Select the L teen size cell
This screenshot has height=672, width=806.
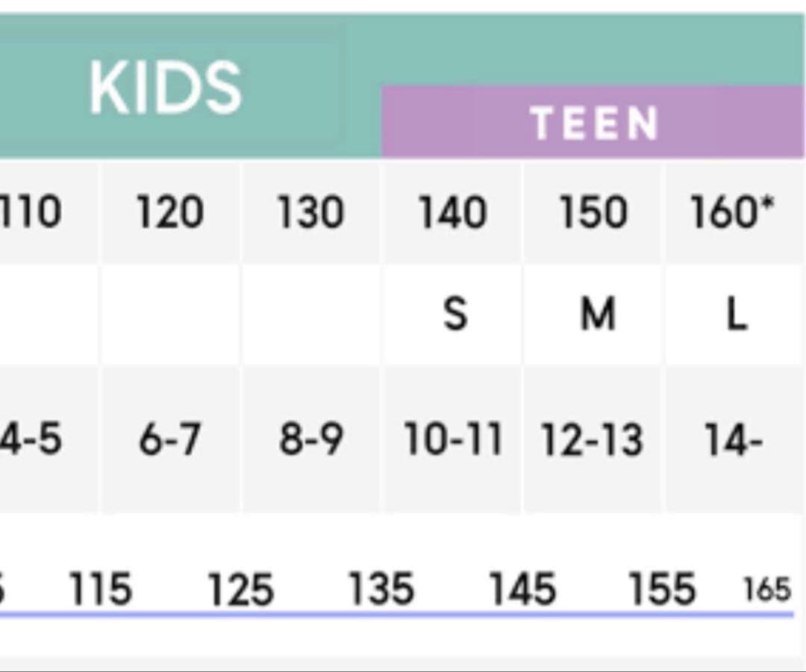click(737, 314)
